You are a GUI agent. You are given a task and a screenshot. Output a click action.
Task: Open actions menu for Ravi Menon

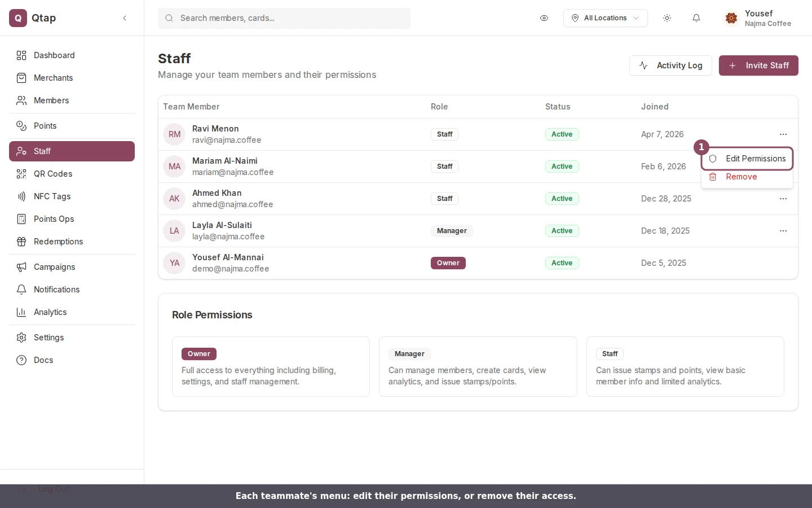(x=783, y=134)
